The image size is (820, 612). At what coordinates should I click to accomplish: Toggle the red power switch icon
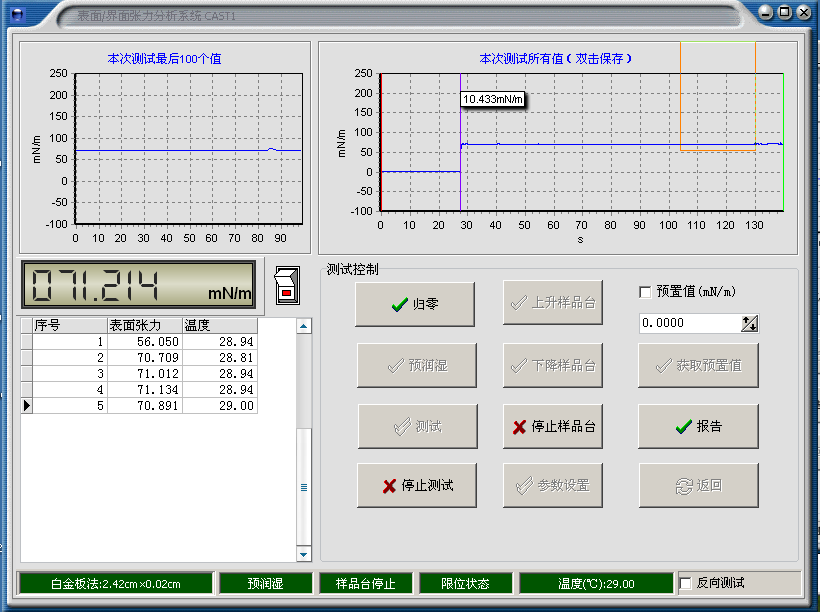coord(287,286)
